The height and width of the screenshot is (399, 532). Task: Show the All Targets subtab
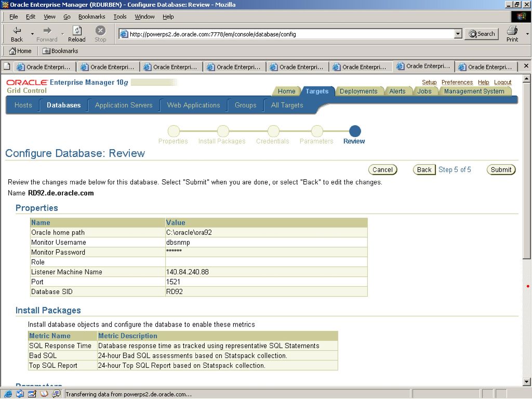(x=287, y=105)
